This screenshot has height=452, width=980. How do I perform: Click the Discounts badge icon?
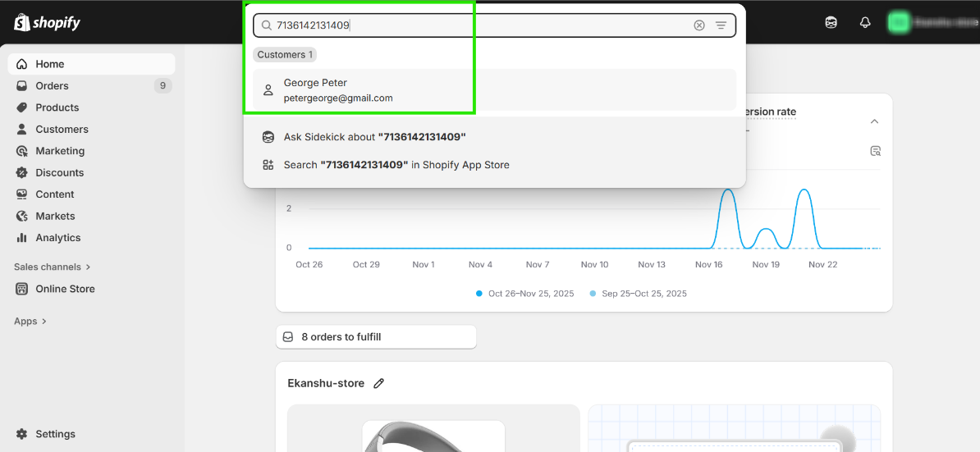pyautogui.click(x=22, y=172)
